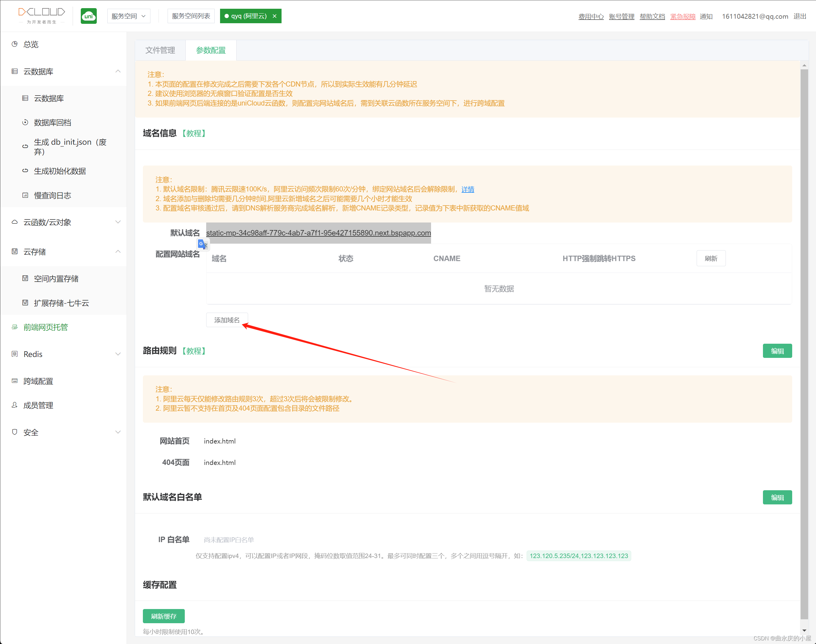The image size is (816, 644).
Task: Click the 费用中心 link
Action: coord(591,16)
